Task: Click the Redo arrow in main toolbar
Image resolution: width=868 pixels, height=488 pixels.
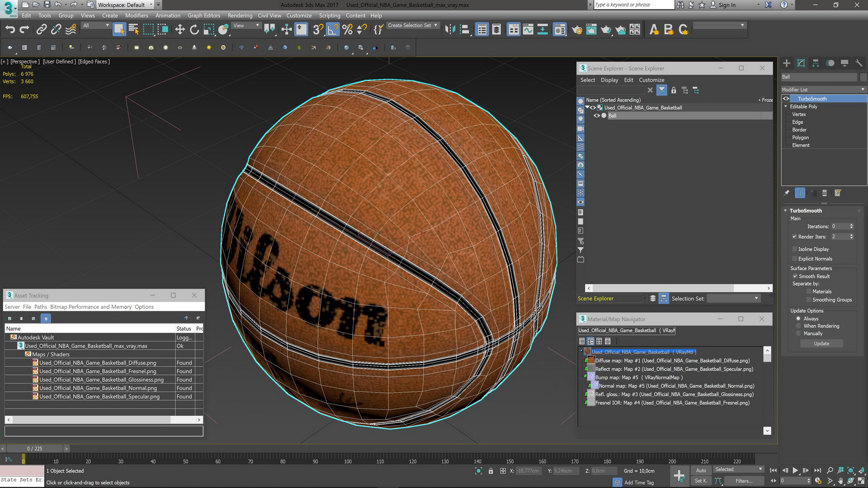Action: point(24,30)
